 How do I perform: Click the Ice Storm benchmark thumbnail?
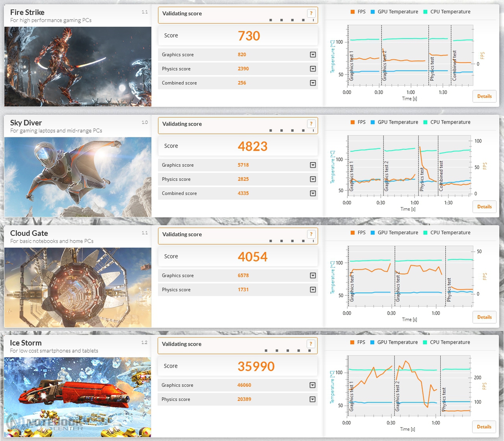(78, 397)
